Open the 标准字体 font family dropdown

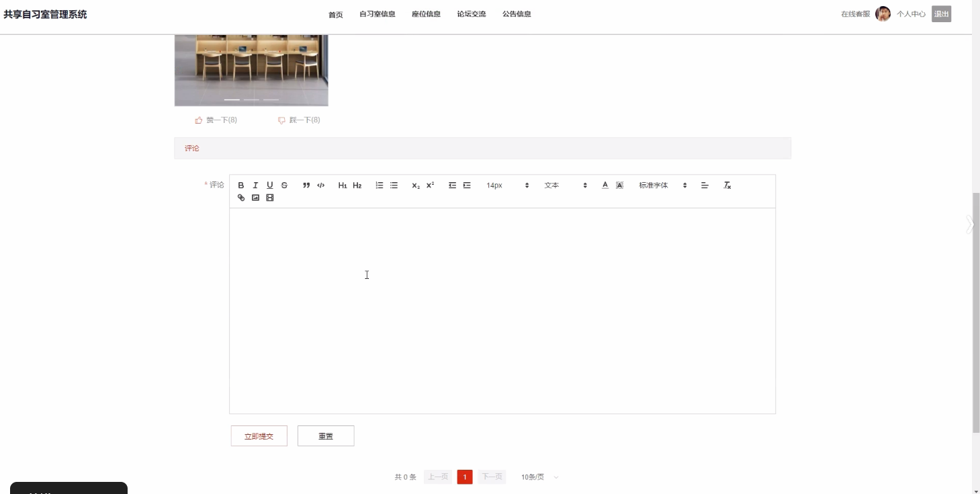tap(663, 186)
